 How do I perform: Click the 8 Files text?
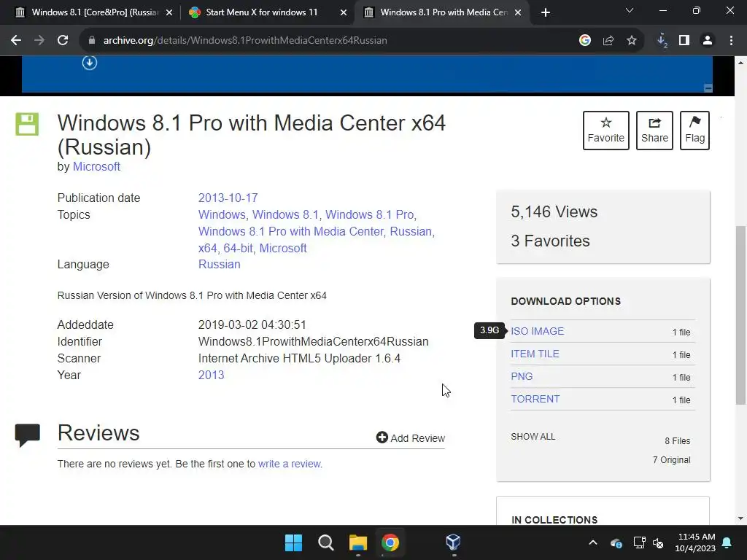[x=678, y=441]
